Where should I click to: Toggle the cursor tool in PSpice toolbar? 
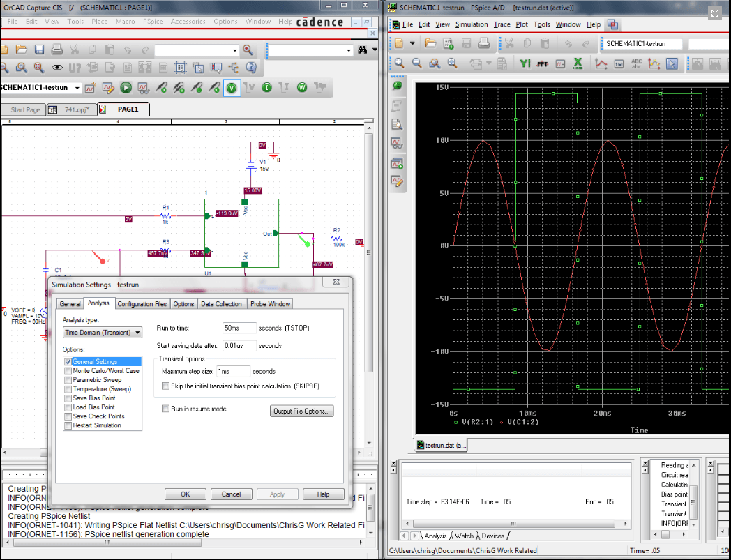point(672,63)
